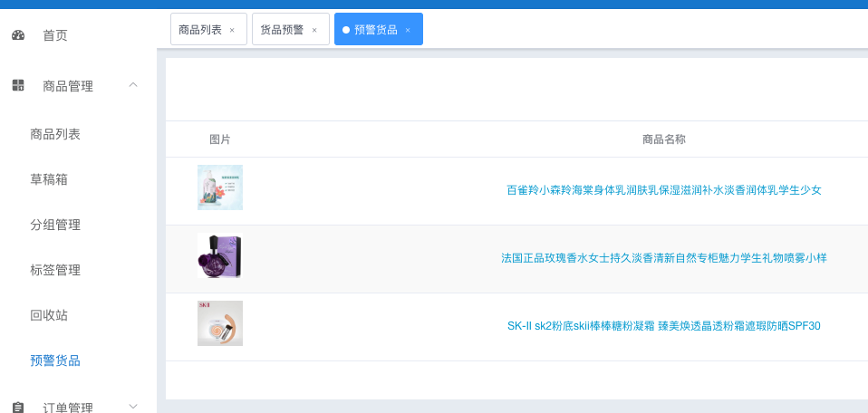This screenshot has width=868, height=413.
Task: Expand the 订单管理 submenu arrow
Action: [x=133, y=407]
